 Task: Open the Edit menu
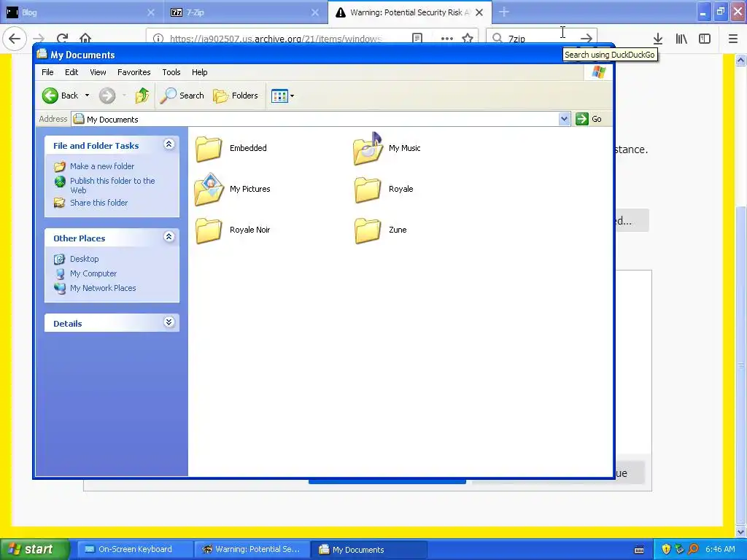coord(71,72)
